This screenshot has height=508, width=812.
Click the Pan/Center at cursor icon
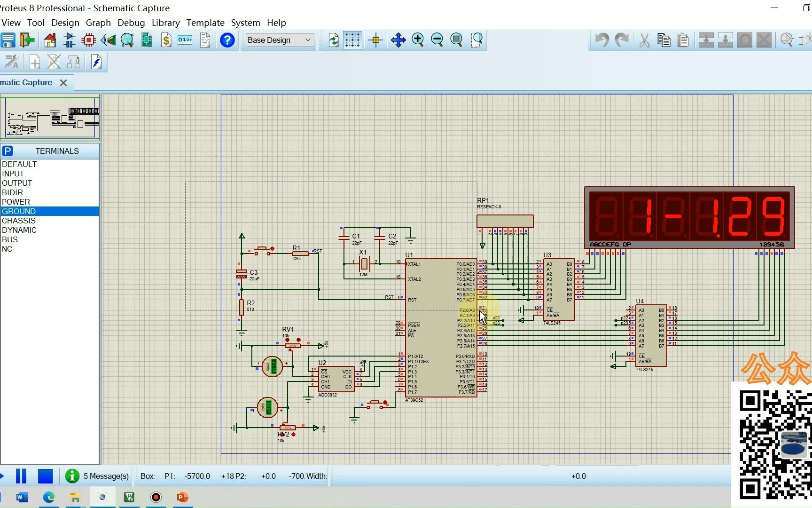click(x=398, y=40)
